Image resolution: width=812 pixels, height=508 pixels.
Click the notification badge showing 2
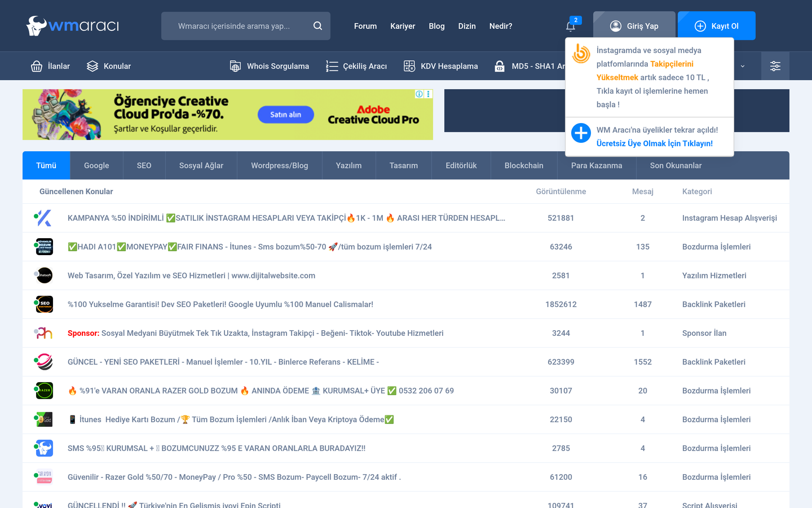[576, 20]
